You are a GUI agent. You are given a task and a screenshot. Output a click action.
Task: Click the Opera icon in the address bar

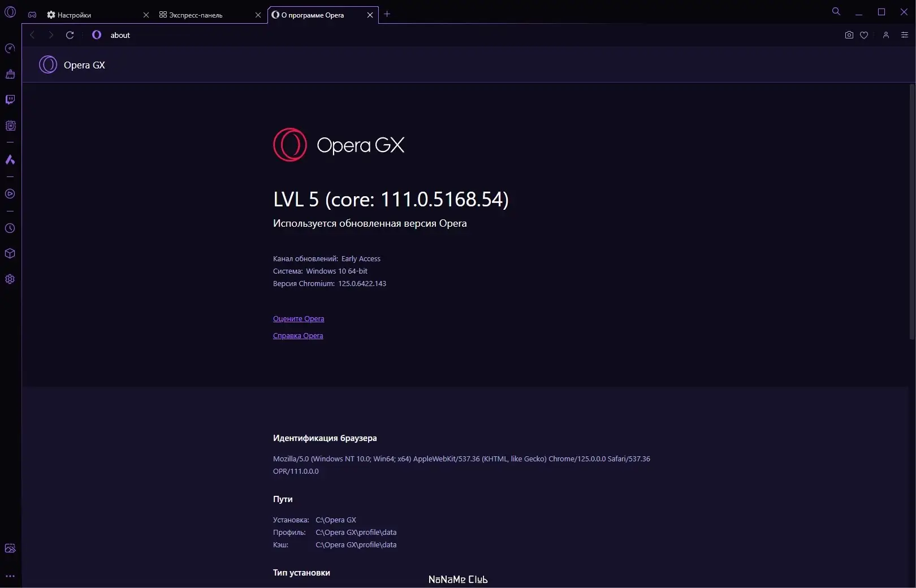click(97, 35)
